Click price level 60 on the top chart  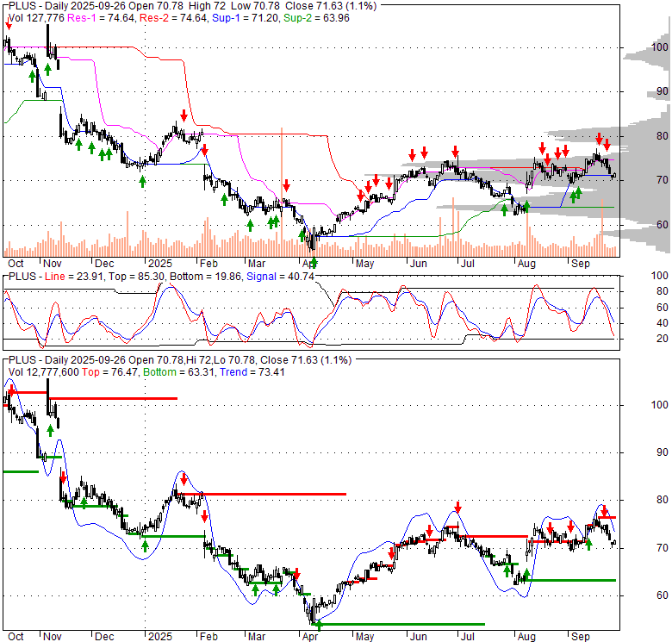[x=663, y=224]
